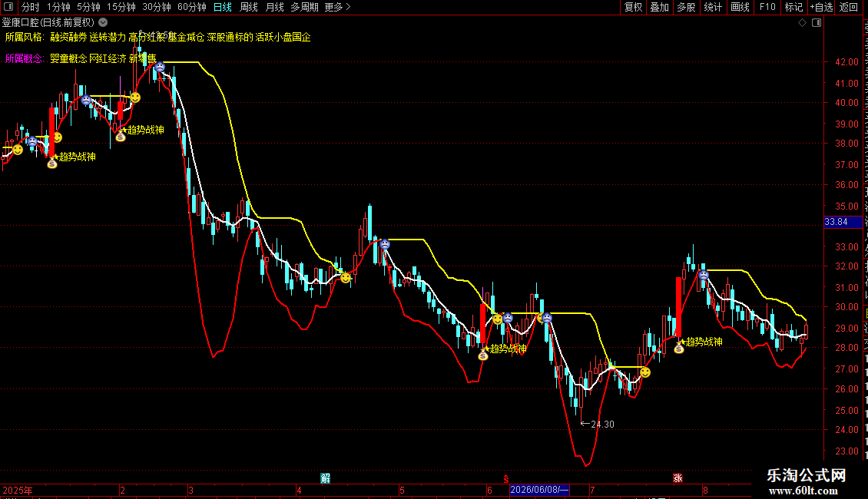Open the 复权 adjustment menu
This screenshot has height=499, width=868.
tap(633, 7)
